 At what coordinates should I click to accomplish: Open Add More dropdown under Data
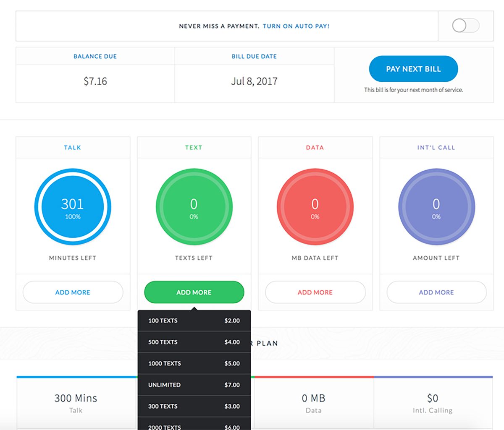(x=315, y=292)
